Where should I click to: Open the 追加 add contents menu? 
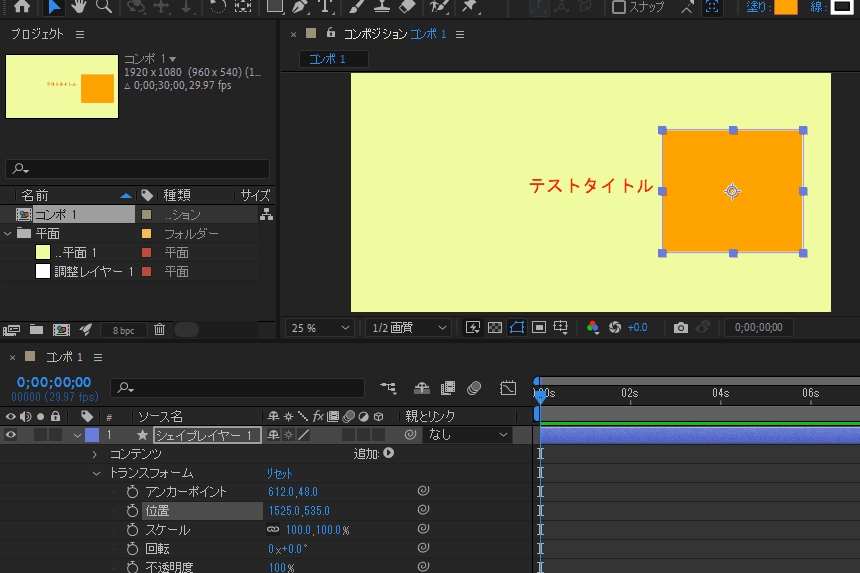389,453
